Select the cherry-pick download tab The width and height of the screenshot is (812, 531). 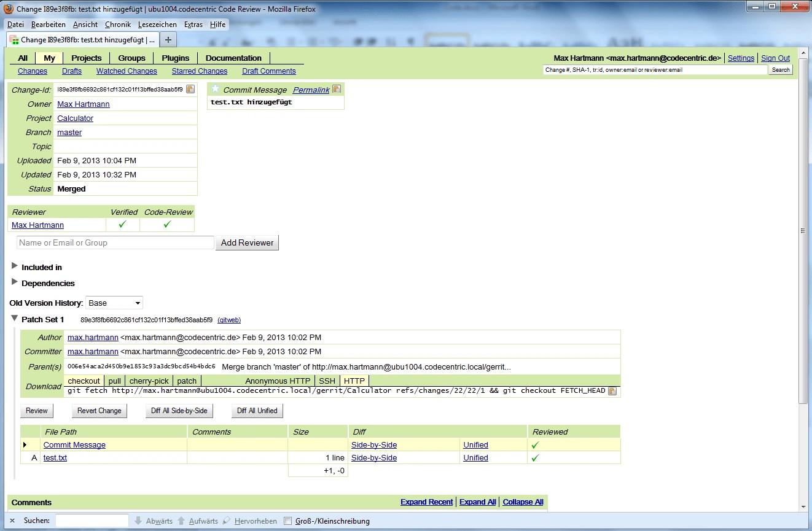149,381
